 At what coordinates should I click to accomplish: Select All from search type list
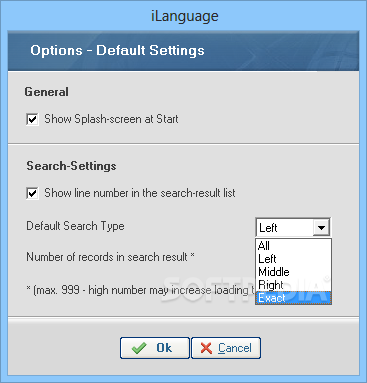coord(293,246)
